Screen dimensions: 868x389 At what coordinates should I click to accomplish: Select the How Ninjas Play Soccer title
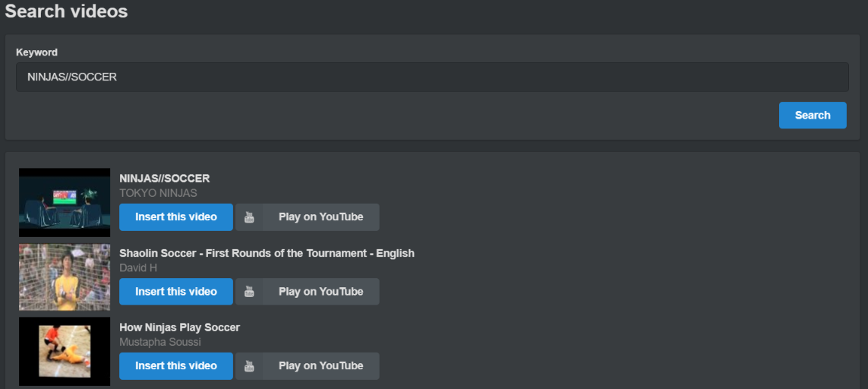179,327
